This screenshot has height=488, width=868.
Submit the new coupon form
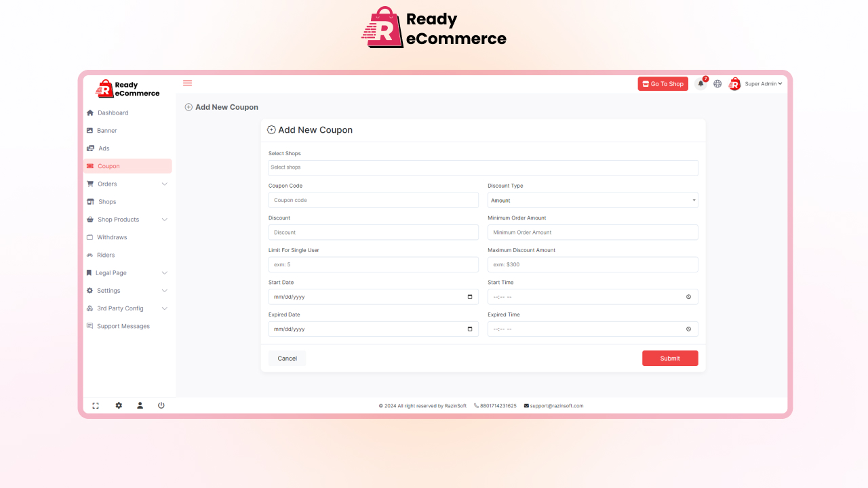670,358
